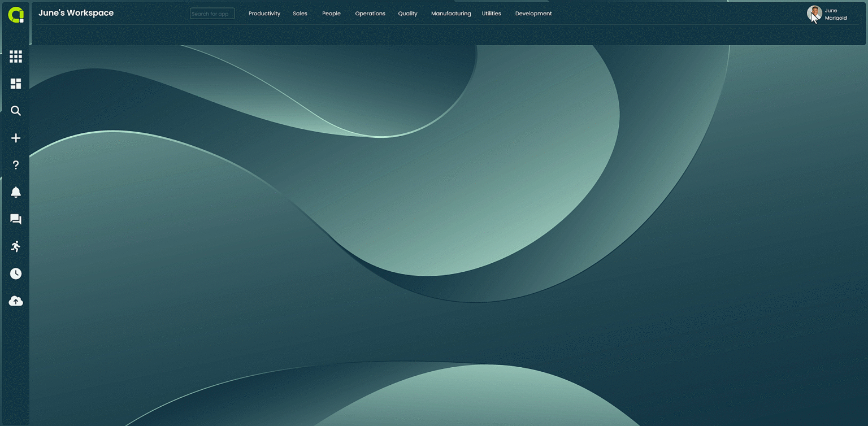Viewport: 868px width, 426px height.
Task: Click the running person activity icon
Action: tap(16, 246)
